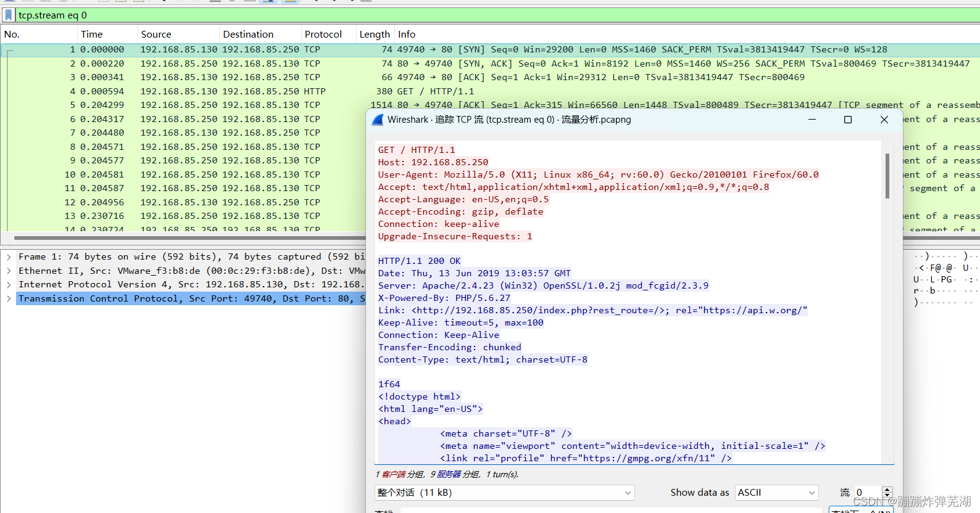Image resolution: width=980 pixels, height=513 pixels.
Task: Sort packets by the No. column header
Action: point(38,35)
